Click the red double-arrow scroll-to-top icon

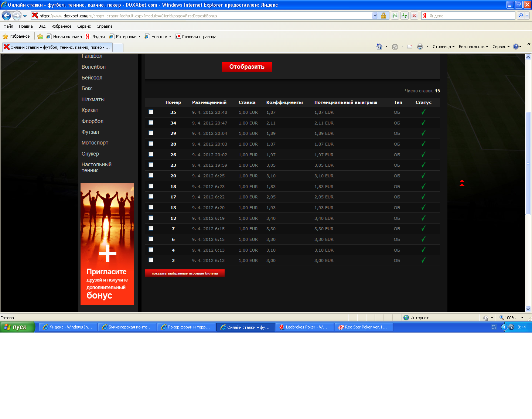coord(462,183)
